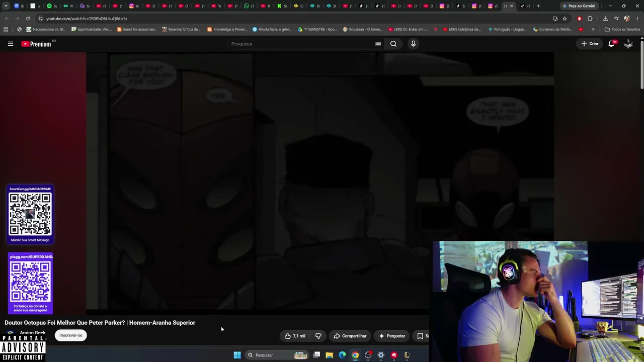Click the Peça ao Gemini button
The width and height of the screenshot is (644, 362).
pyautogui.click(x=579, y=6)
